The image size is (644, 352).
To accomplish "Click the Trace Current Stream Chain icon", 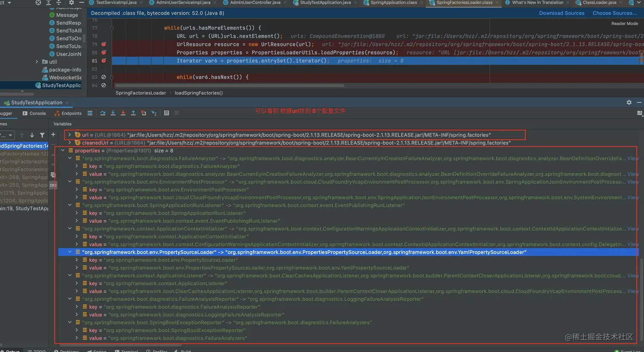I will point(177,113).
